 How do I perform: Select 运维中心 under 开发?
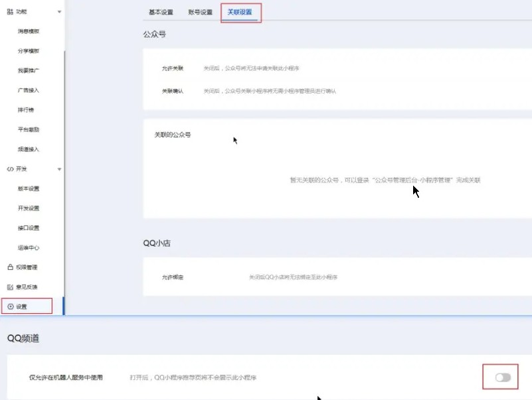[29, 247]
